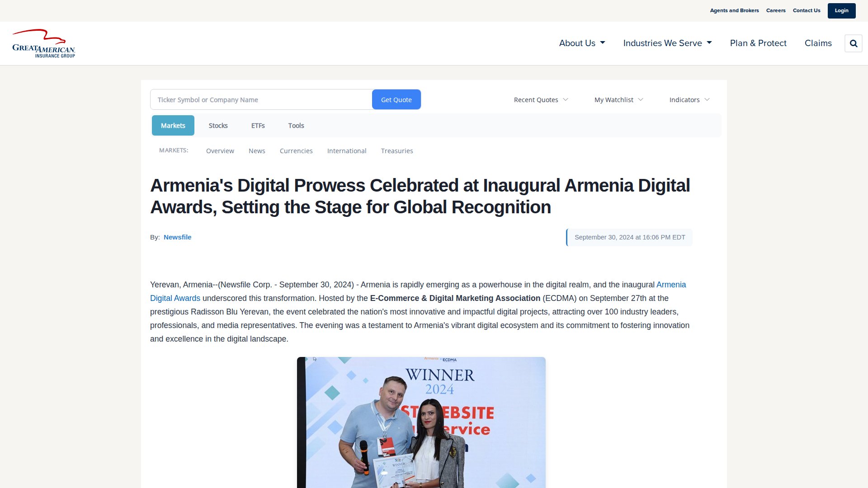Click the Get Quote button
This screenshot has width=868, height=488.
coord(396,100)
